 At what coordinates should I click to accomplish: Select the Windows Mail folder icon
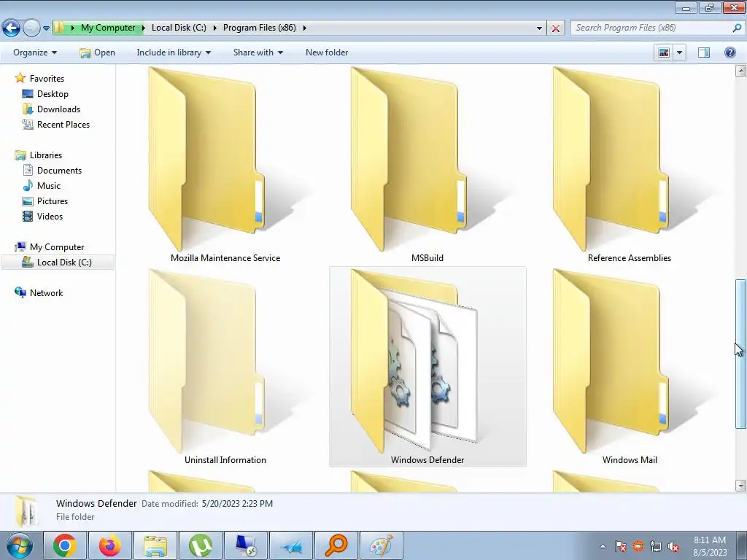tap(610, 360)
